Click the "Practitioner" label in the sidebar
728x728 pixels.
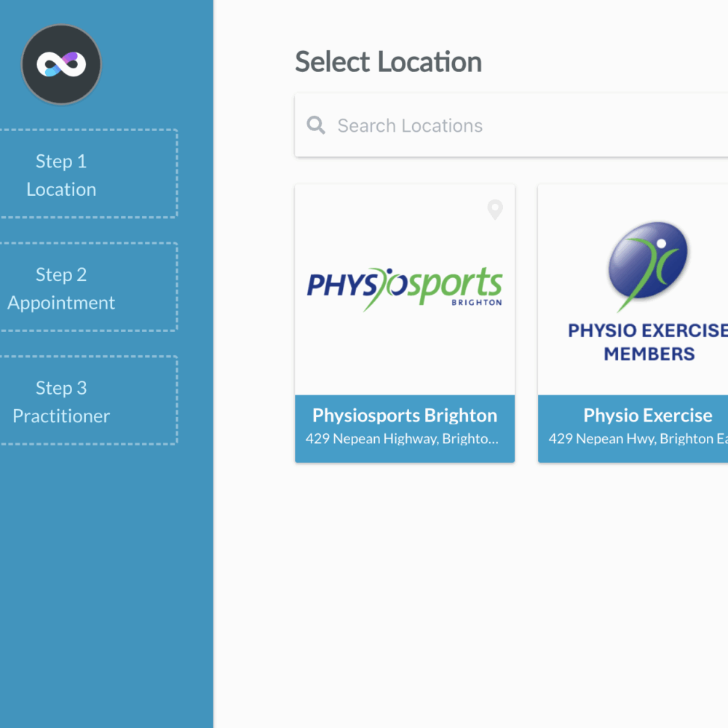tap(61, 416)
